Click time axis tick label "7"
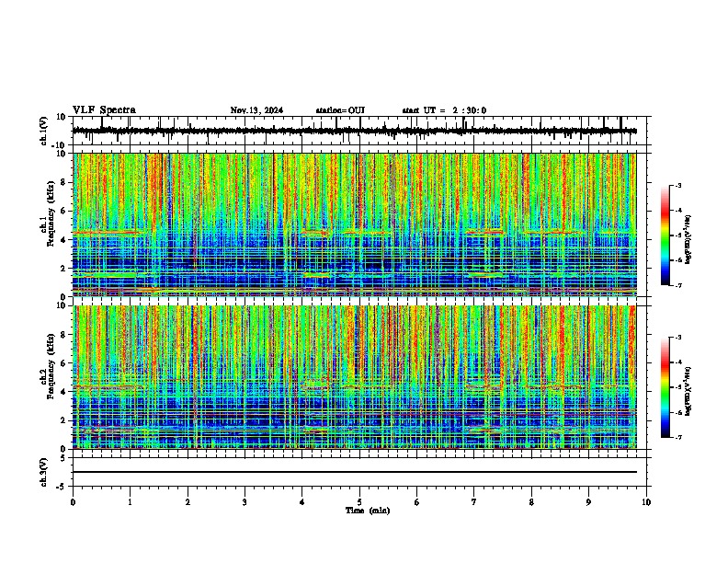 click(474, 502)
